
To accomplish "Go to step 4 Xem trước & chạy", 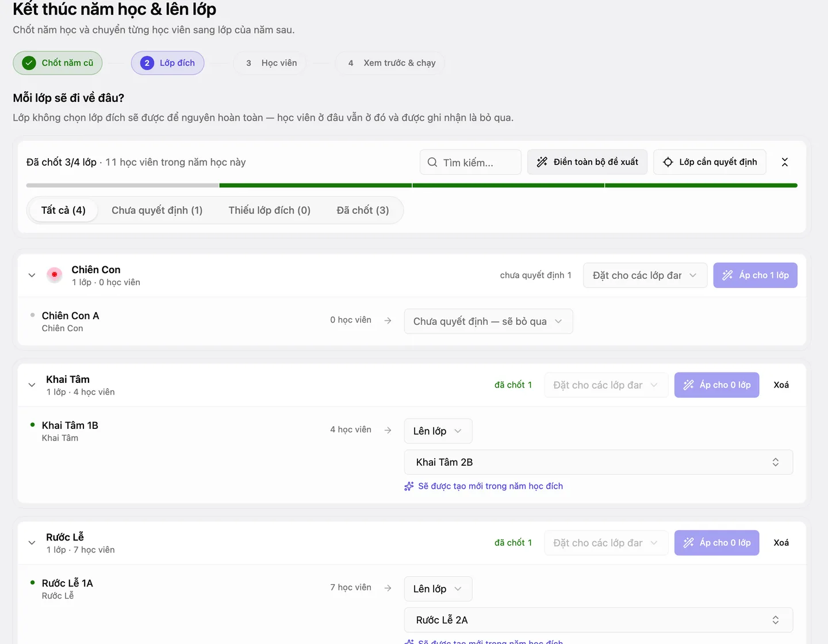I will point(390,63).
